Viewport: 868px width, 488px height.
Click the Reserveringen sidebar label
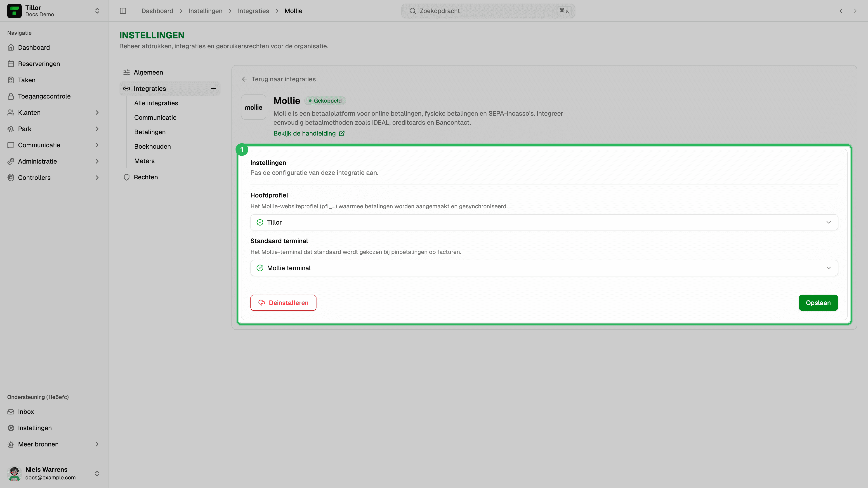[x=39, y=64]
